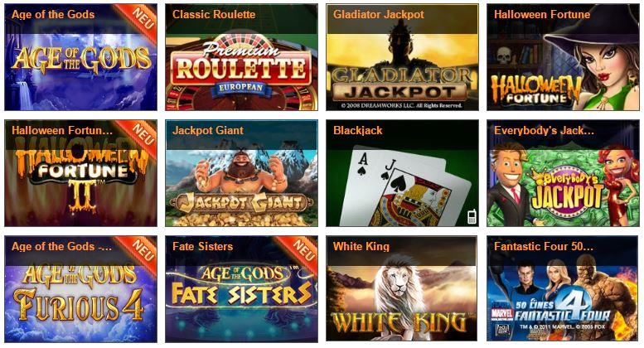Select the Halloween Fortune witch thumbnail
Image resolution: width=644 pixels, height=348 pixels.
pos(563,57)
